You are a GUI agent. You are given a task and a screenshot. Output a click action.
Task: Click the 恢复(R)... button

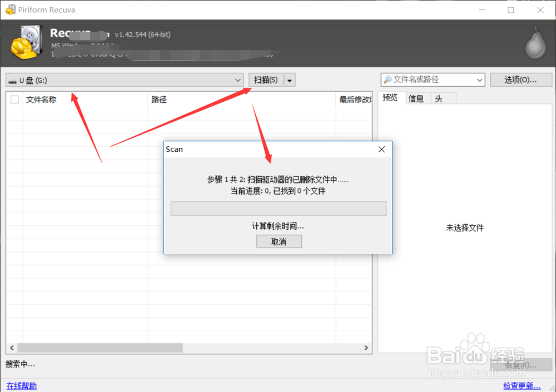521,365
